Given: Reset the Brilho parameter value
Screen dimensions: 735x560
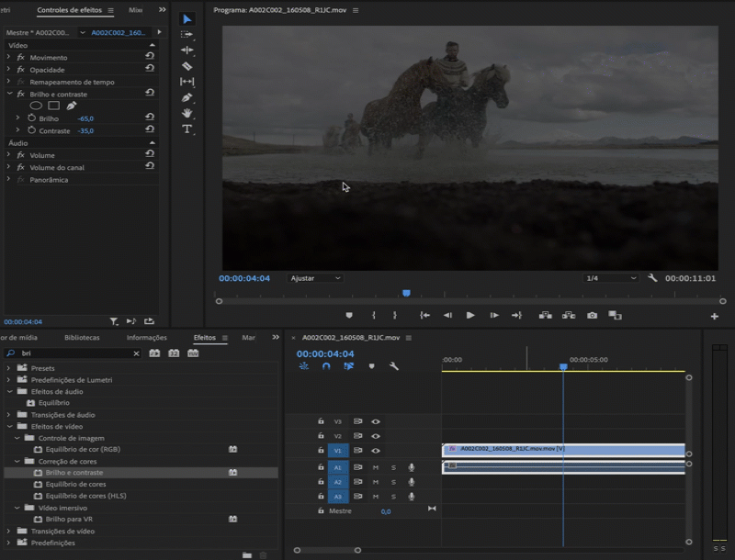Looking at the screenshot, I should coord(149,118).
